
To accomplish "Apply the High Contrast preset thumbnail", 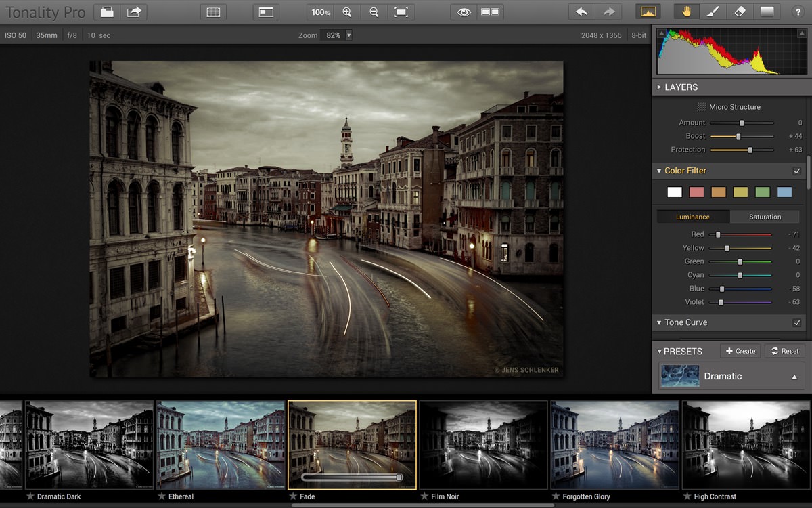I will pyautogui.click(x=746, y=444).
